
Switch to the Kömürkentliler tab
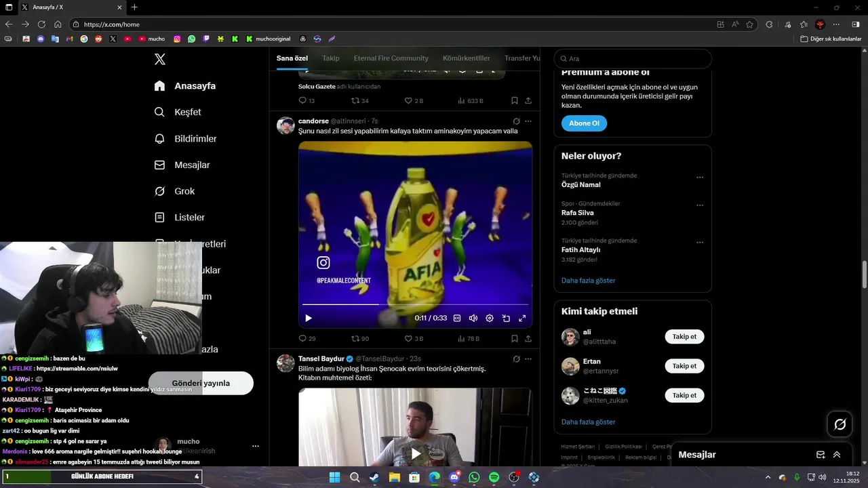pyautogui.click(x=467, y=58)
